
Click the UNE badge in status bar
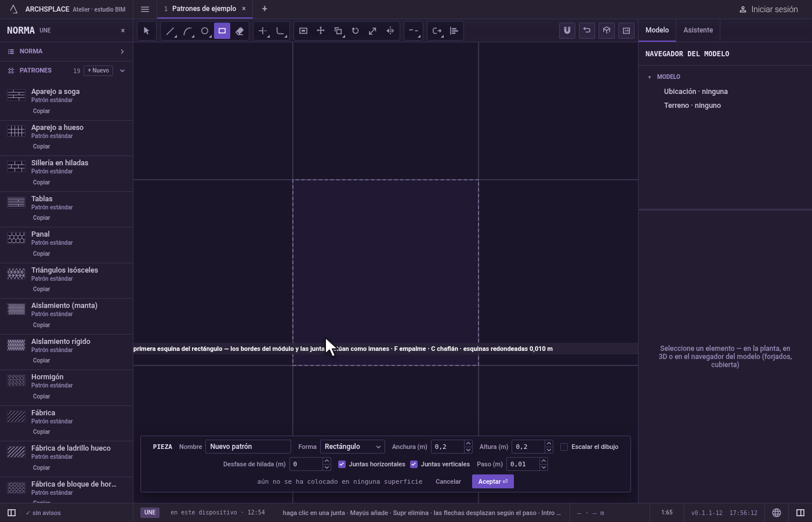click(x=150, y=513)
